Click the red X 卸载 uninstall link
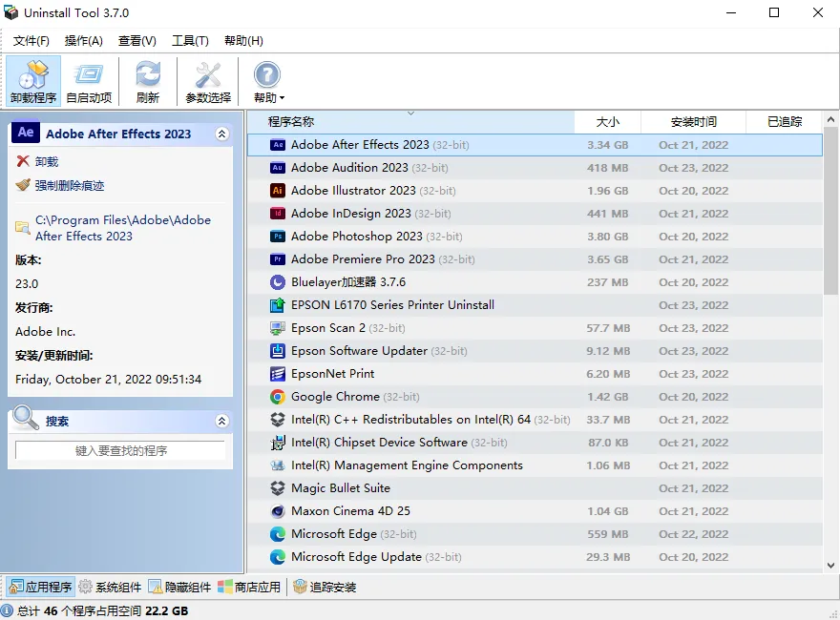Screen dimensions: 840x620 pos(37,162)
